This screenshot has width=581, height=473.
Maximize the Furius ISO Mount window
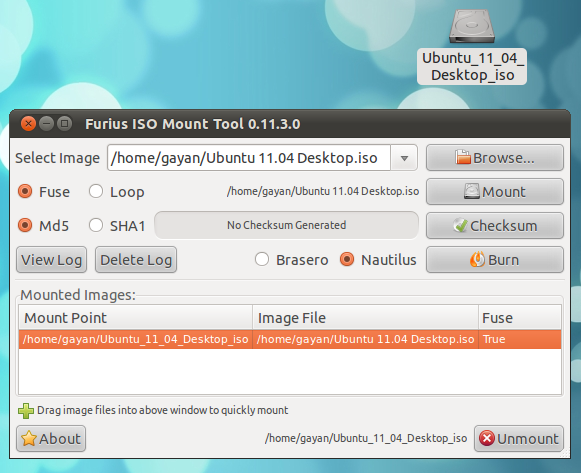tap(64, 123)
